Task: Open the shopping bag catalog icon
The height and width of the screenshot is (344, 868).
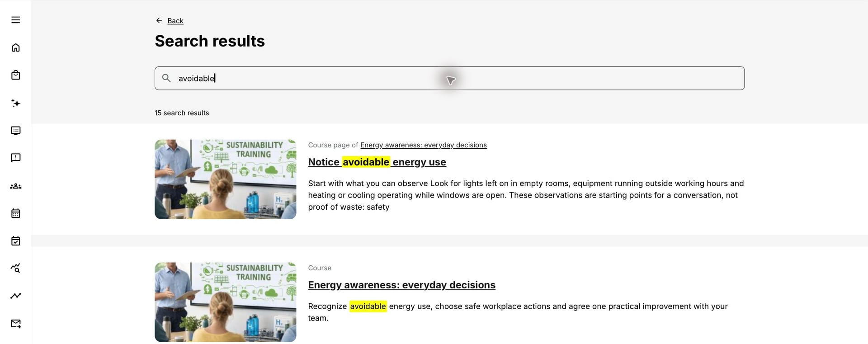Action: tap(16, 75)
